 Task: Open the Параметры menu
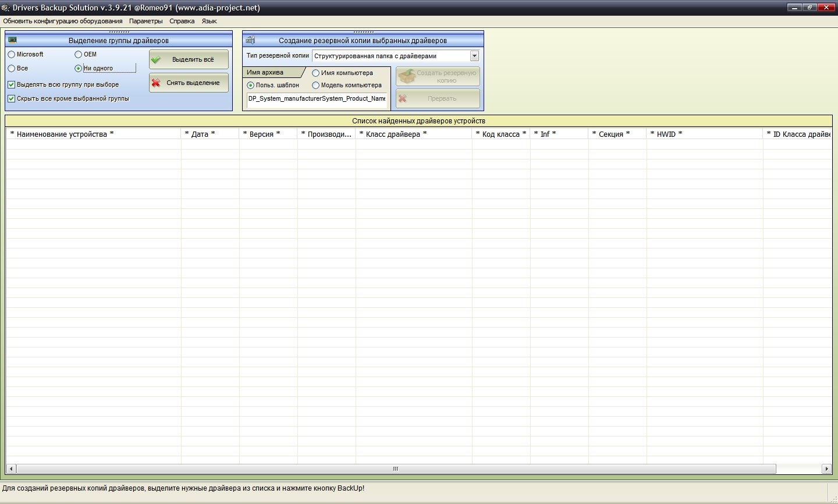[x=145, y=21]
